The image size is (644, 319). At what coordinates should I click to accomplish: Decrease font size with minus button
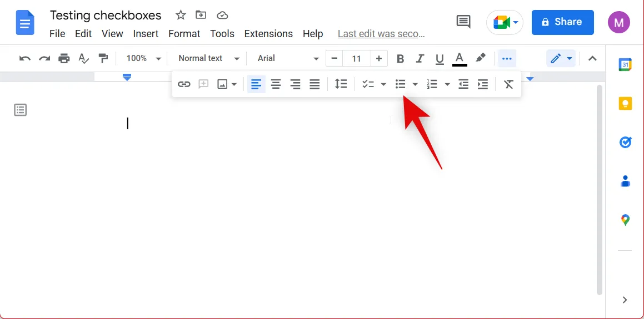[335, 59]
